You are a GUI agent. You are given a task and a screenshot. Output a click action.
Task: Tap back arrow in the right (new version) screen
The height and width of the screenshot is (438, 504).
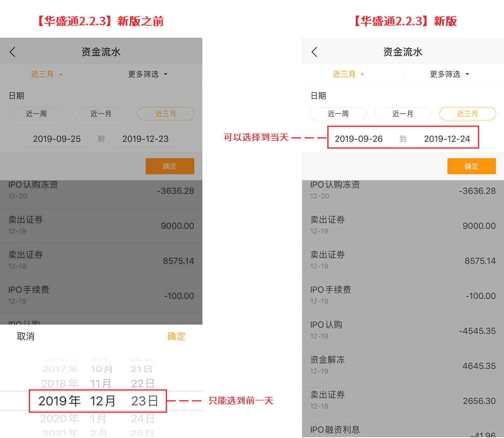coord(314,52)
